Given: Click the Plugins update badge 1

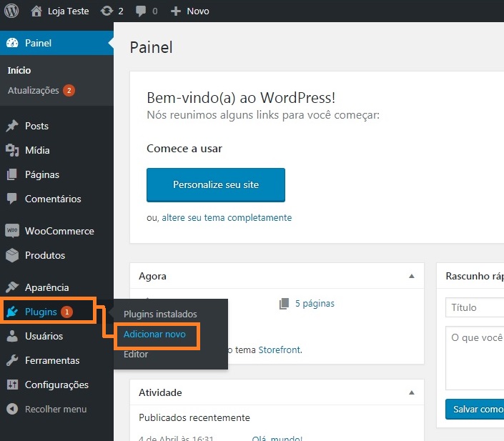Looking at the screenshot, I should point(67,312).
